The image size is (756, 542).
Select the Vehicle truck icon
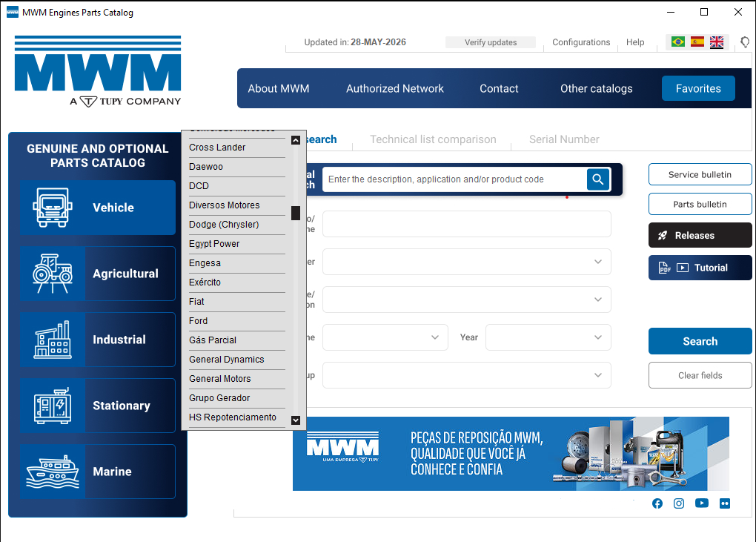point(53,208)
